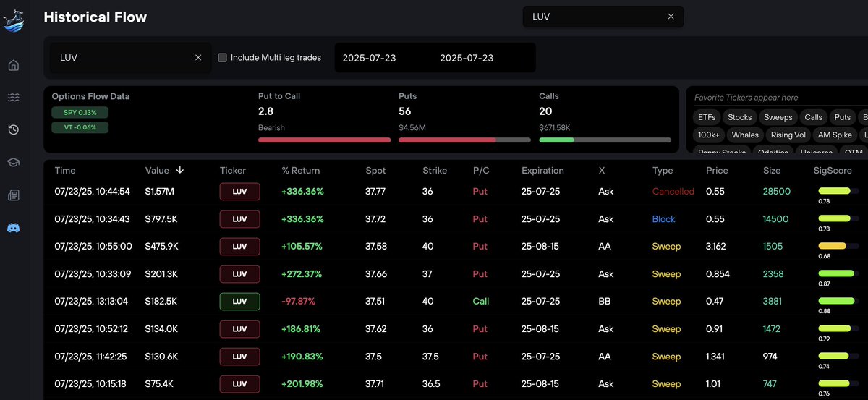Click LUV ticker badge in $1.57M row
This screenshot has width=868, height=400.
coord(239,192)
